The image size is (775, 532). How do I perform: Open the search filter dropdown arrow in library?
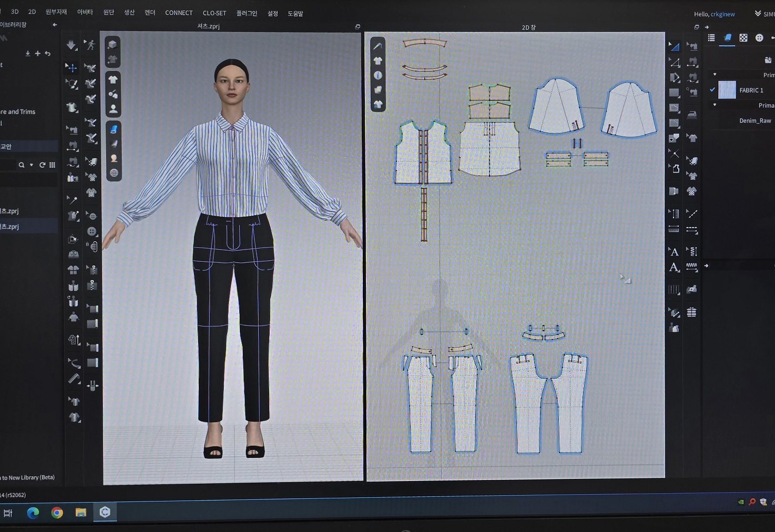coord(32,165)
